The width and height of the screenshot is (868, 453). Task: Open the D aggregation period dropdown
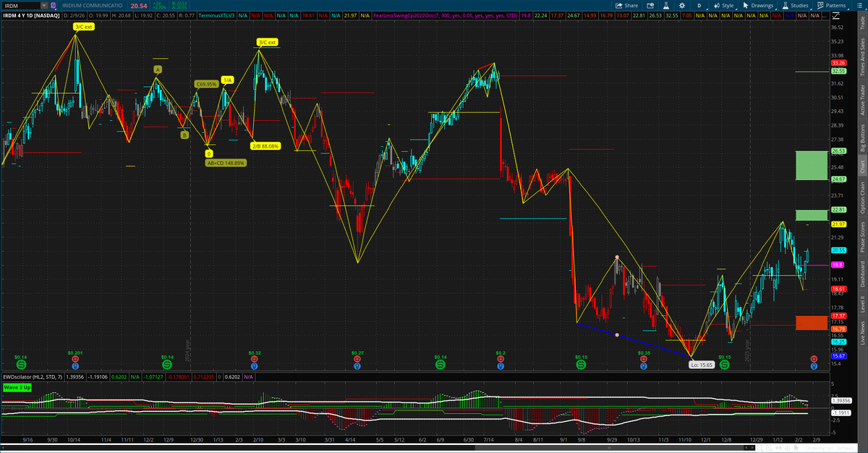coord(699,5)
